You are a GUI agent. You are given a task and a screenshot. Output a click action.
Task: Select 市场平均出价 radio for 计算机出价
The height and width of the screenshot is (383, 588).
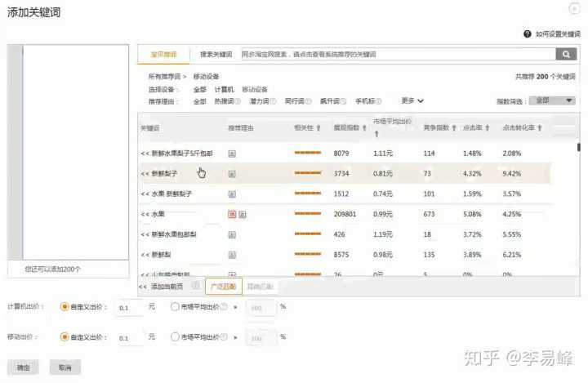tap(175, 307)
